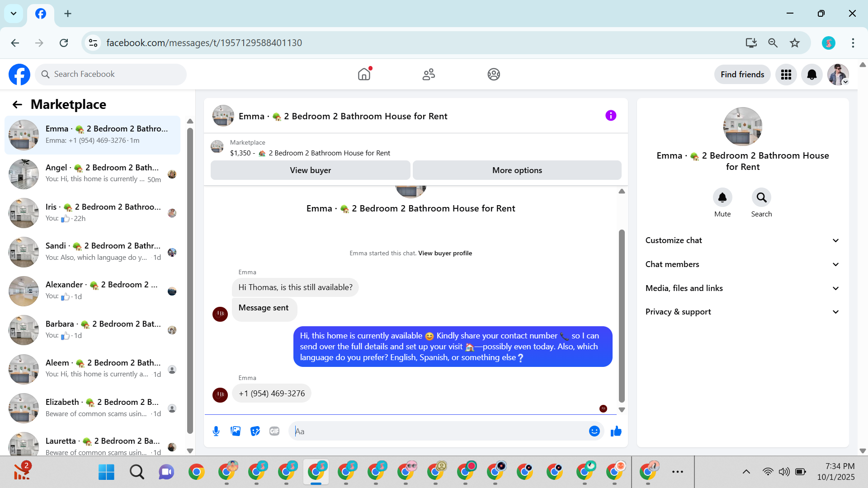The width and height of the screenshot is (868, 488).
Task: Expand Customize chat section
Action: pos(743,240)
